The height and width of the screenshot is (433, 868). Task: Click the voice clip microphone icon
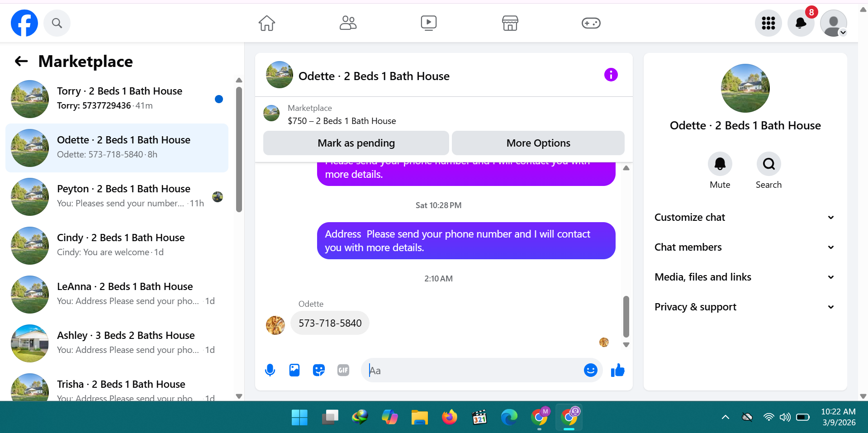(270, 371)
